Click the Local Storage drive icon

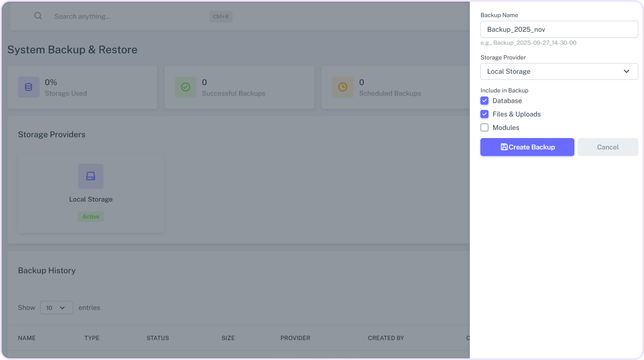[91, 176]
